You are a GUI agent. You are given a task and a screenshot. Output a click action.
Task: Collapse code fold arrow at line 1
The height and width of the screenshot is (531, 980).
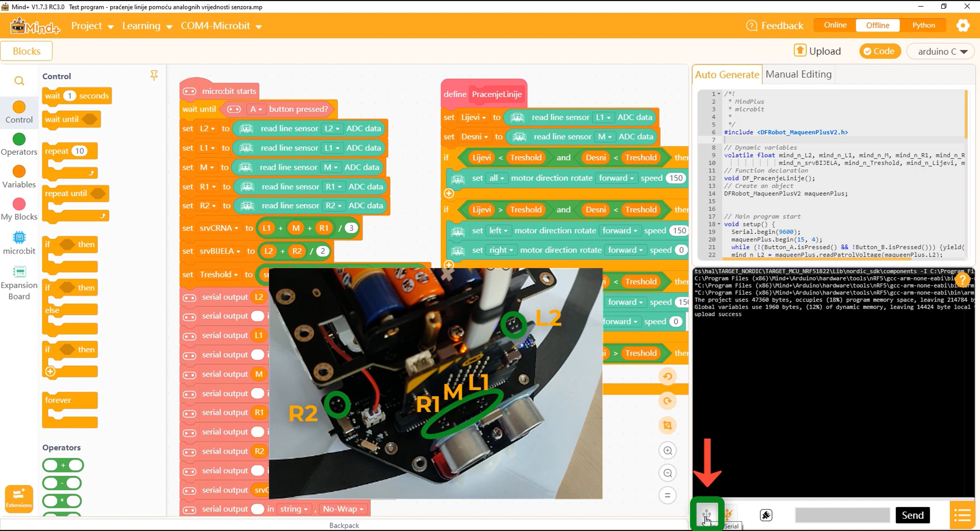[x=719, y=94]
